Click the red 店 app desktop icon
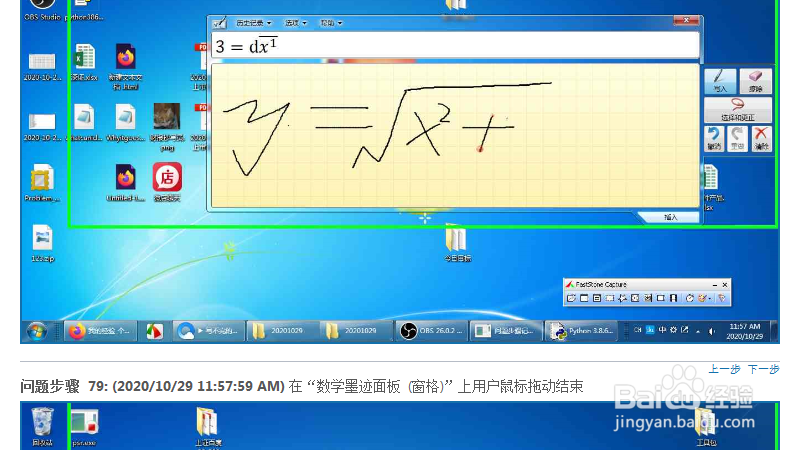The width and height of the screenshot is (800, 450). (167, 182)
